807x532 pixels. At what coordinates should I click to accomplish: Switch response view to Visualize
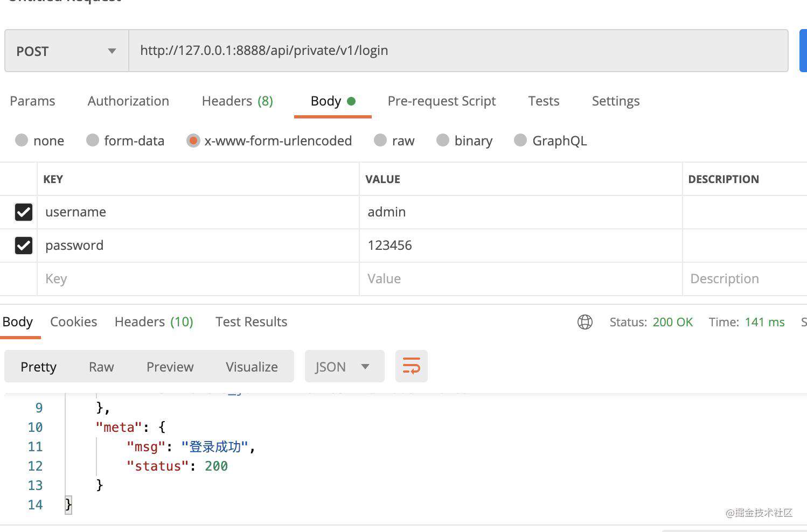click(252, 367)
